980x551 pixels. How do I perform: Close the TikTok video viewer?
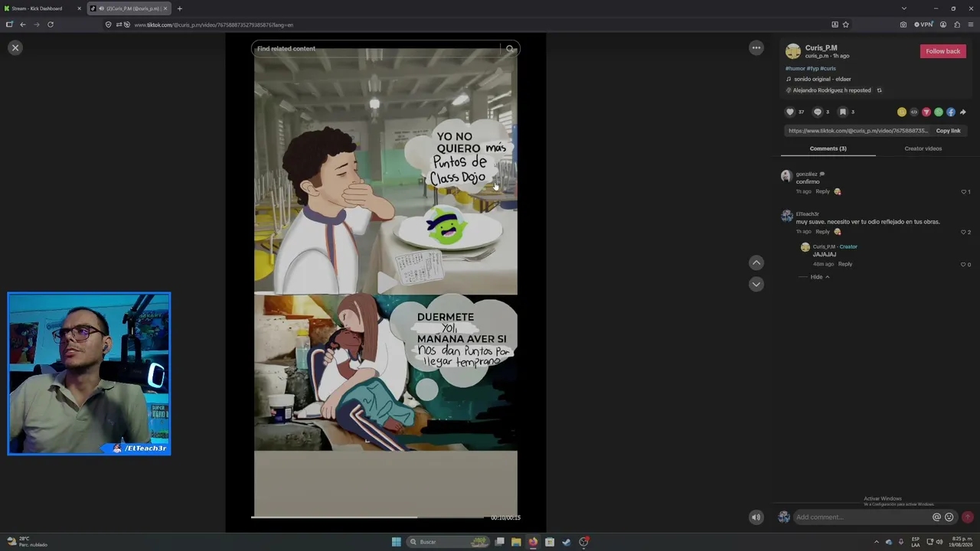15,47
